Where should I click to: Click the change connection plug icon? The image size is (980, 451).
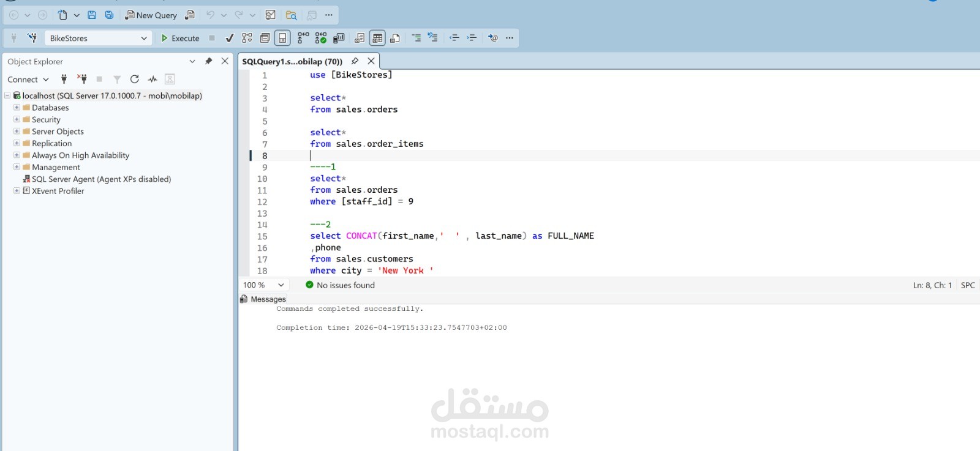32,38
